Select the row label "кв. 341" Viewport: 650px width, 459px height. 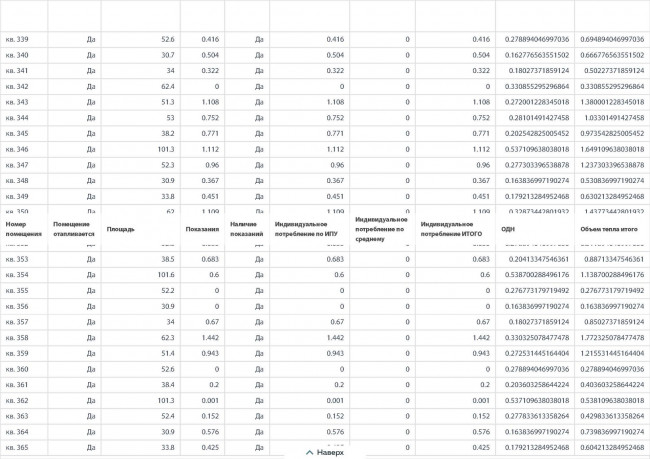(x=17, y=70)
